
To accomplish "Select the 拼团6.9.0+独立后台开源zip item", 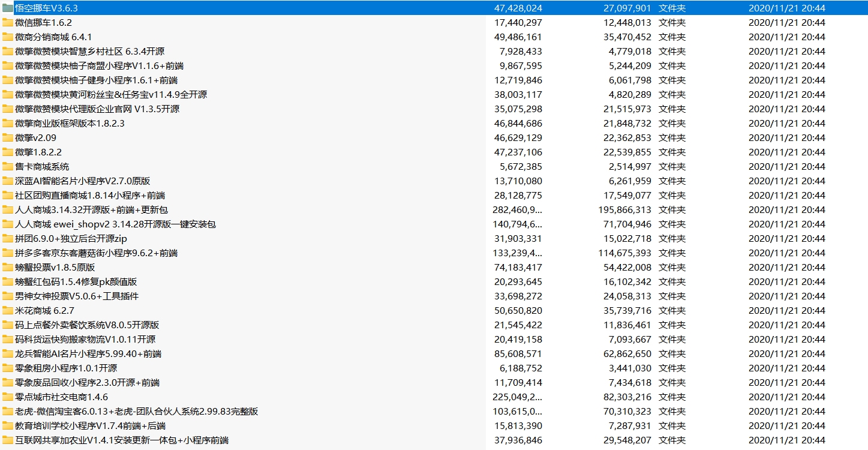I will [x=71, y=239].
